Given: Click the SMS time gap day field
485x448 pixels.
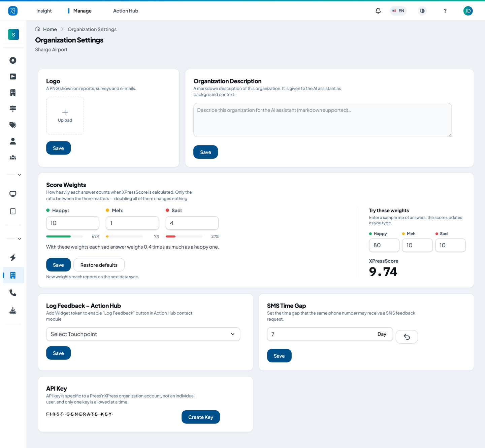Looking at the screenshot, I should pos(330,334).
